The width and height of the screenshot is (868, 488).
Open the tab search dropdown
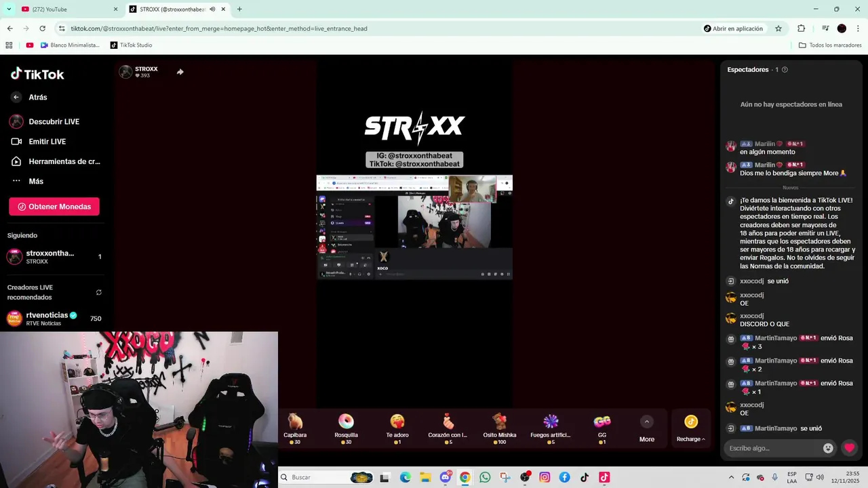point(8,9)
